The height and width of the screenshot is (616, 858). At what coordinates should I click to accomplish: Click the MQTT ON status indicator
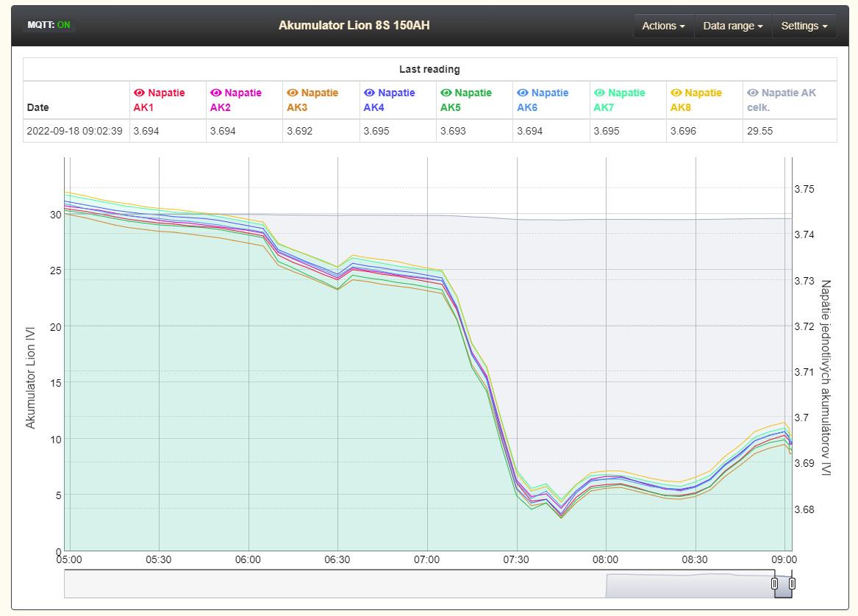point(49,25)
